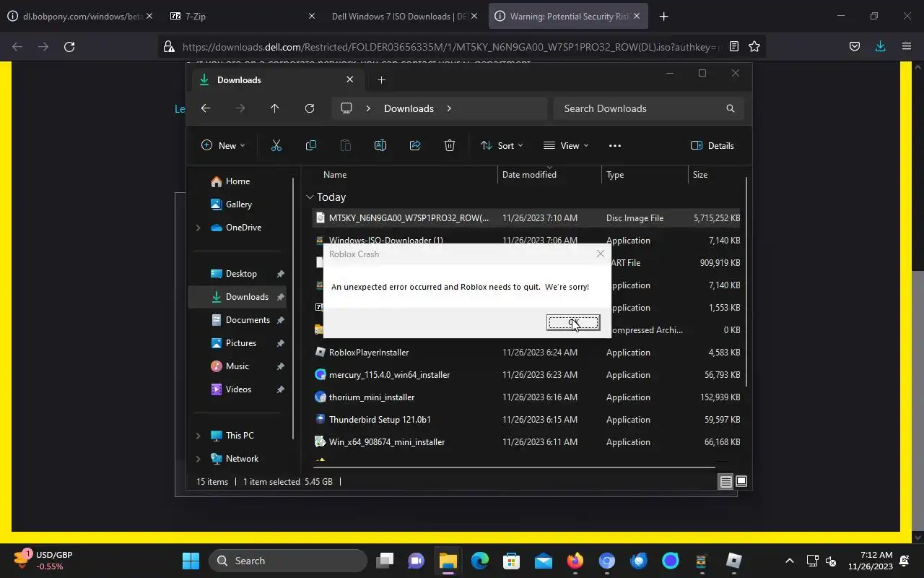Select the RobloxPlayerInstaller file
Image resolution: width=924 pixels, height=578 pixels.
click(527, 353)
